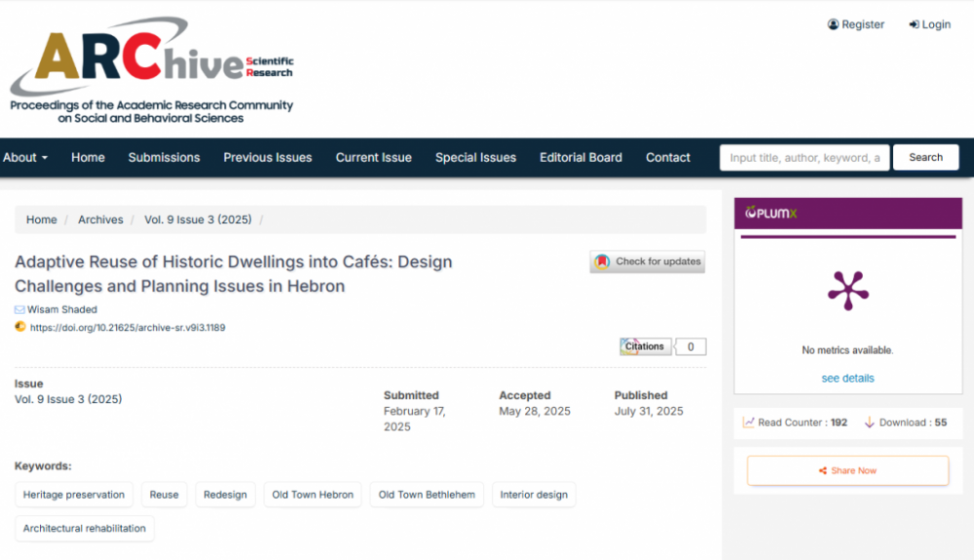Viewport: 974px width, 560px height.
Task: Open the doi.org article link
Action: click(x=128, y=327)
